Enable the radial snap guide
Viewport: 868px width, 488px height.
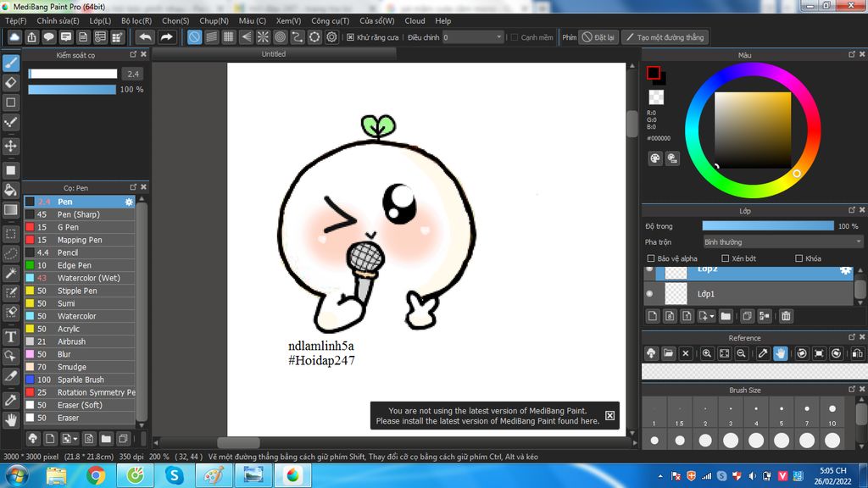(x=263, y=37)
